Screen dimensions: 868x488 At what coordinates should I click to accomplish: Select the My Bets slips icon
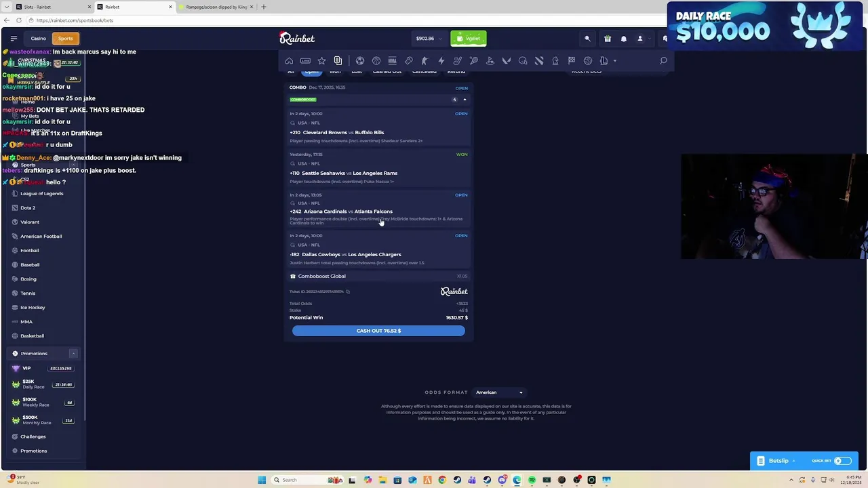(x=338, y=61)
